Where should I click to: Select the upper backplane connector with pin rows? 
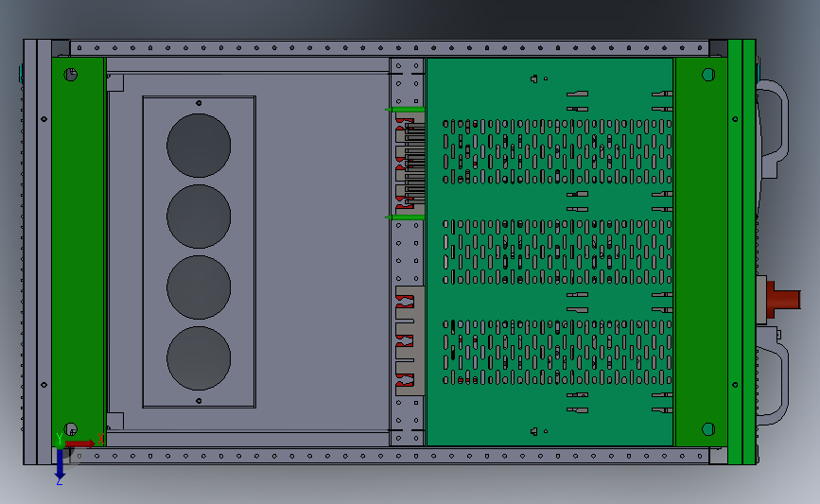pyautogui.click(x=410, y=164)
